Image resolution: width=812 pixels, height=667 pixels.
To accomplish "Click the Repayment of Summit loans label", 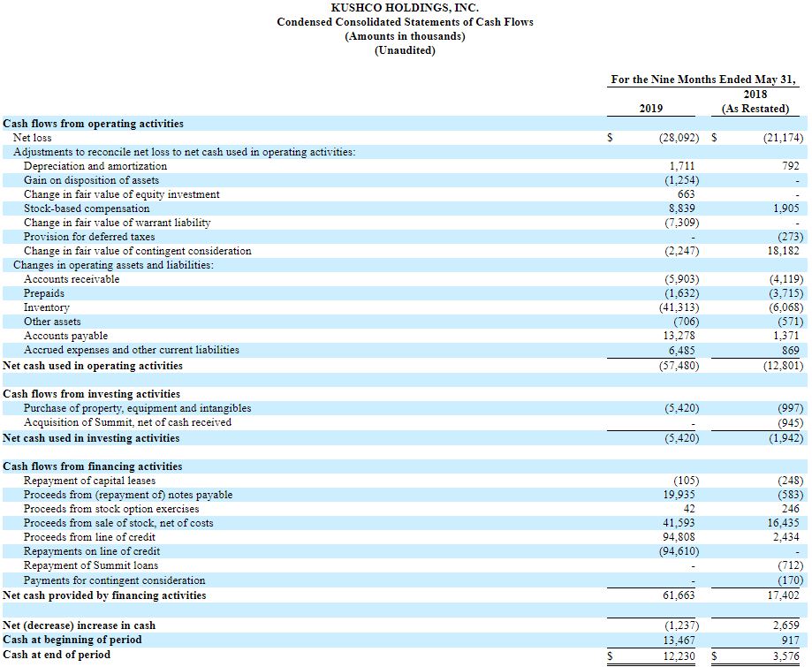I will [x=91, y=565].
